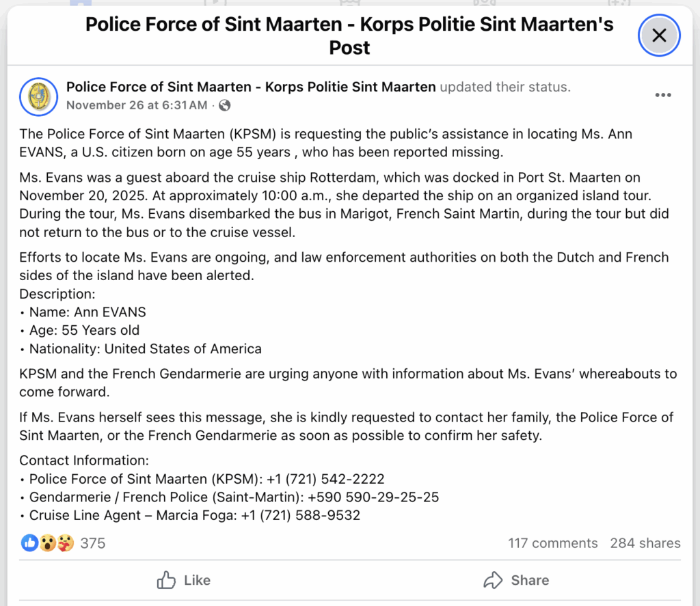Click Marcia Foga's number +1 (721) 588-9532
The image size is (700, 606).
coord(301,515)
